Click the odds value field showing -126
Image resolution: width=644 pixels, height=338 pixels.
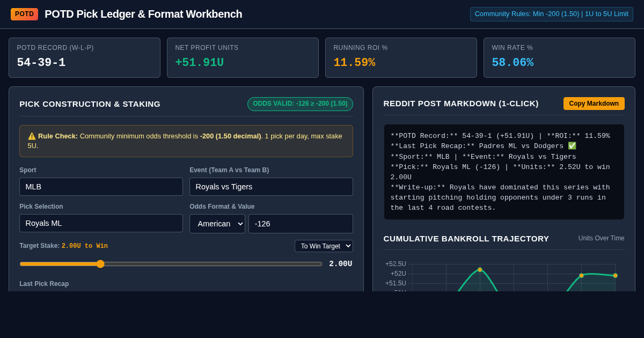click(301, 224)
